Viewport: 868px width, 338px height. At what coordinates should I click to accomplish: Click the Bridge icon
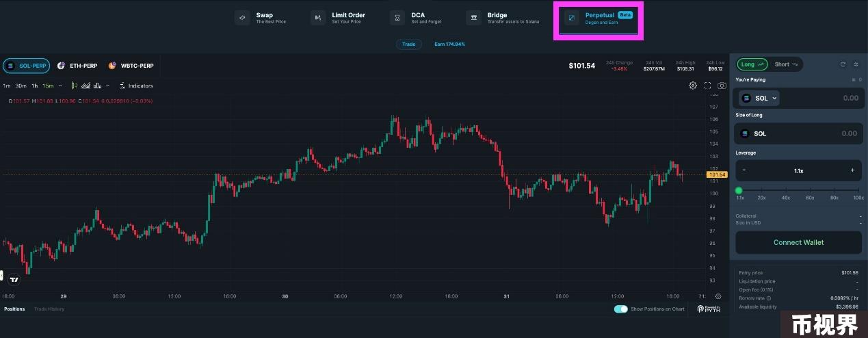coord(473,18)
